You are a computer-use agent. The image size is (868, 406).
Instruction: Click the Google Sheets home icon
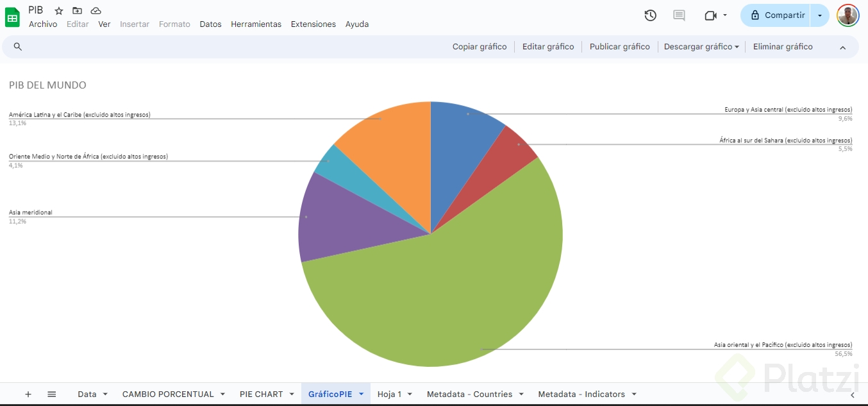[12, 17]
